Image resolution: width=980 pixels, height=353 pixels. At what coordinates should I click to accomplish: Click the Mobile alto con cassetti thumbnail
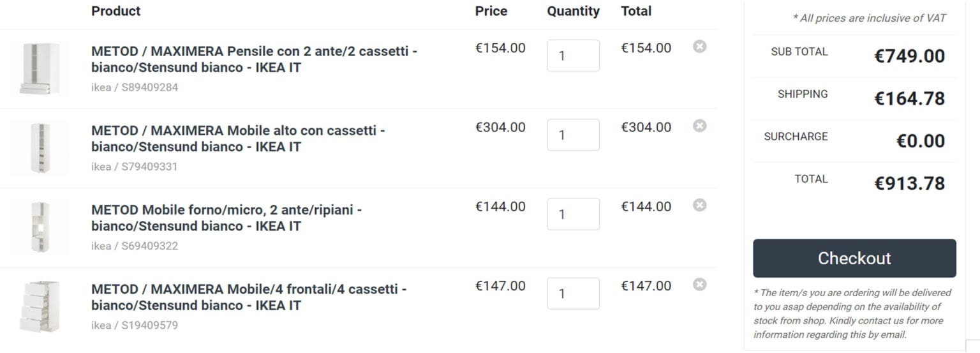pos(40,148)
